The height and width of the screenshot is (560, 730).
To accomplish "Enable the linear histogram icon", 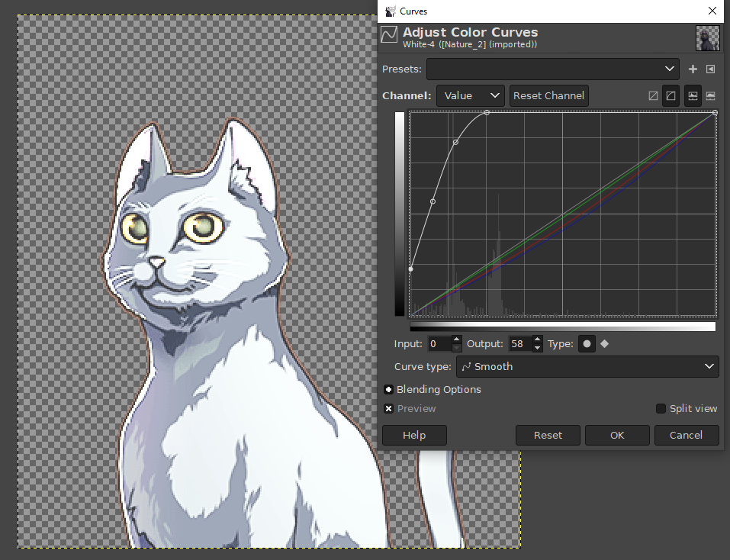I will (693, 95).
